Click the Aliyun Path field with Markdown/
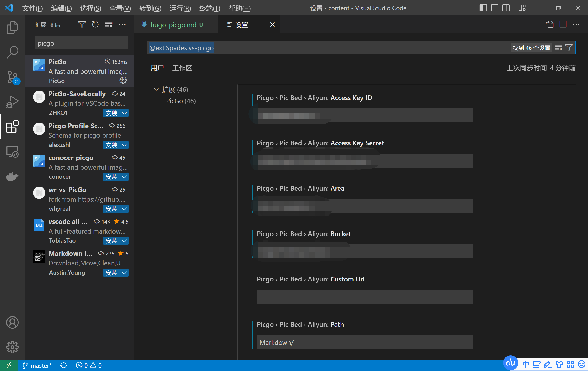588x371 pixels. (x=365, y=342)
